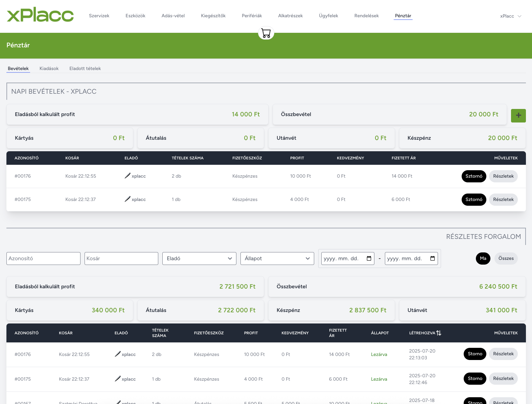The width and height of the screenshot is (532, 404).
Task: Click Storno for 2025-07-20 22:13:03 row
Action: coord(475,354)
